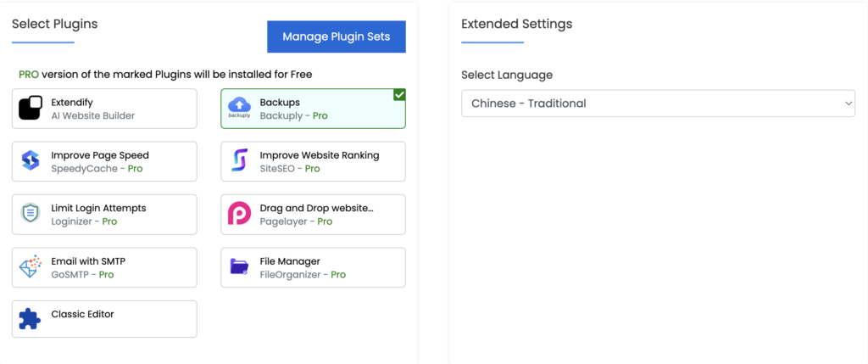Click the FileOrganizer purple folder icon

[x=240, y=266]
